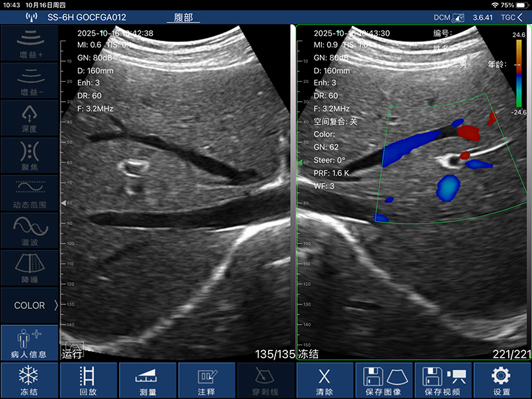Click the color Doppler velocity scale bar
Image resolution: width=532 pixels, height=399 pixels.
pyautogui.click(x=518, y=72)
